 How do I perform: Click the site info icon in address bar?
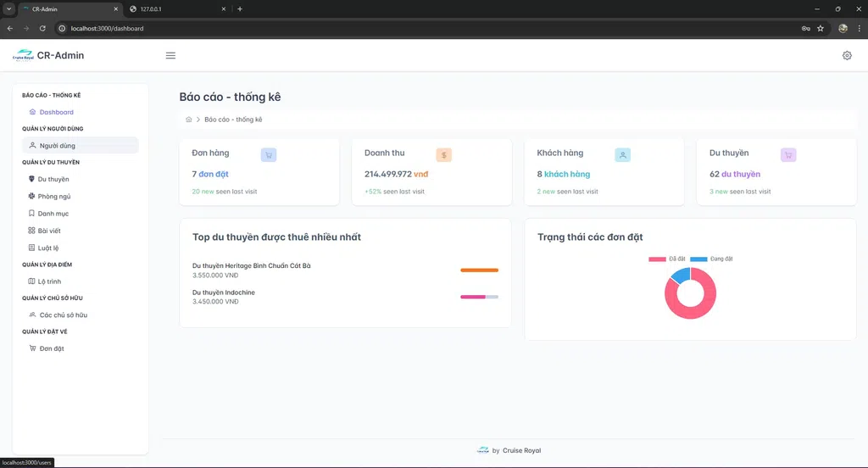[62, 28]
